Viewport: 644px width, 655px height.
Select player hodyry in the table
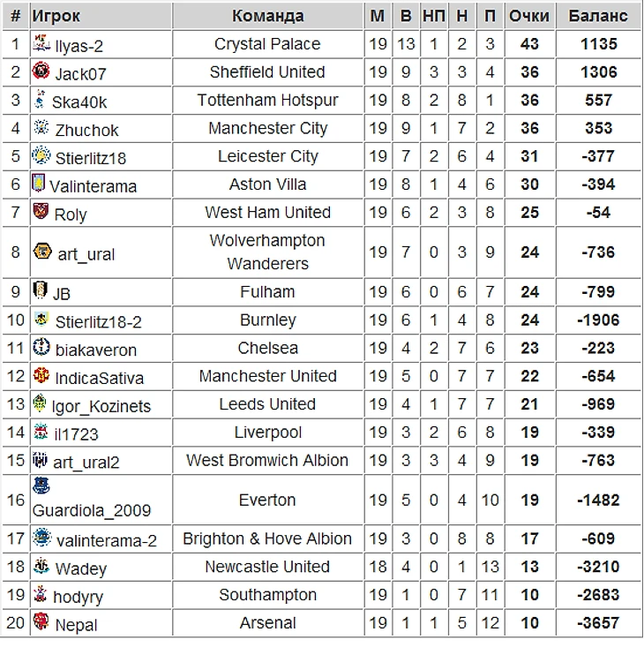coord(79,597)
